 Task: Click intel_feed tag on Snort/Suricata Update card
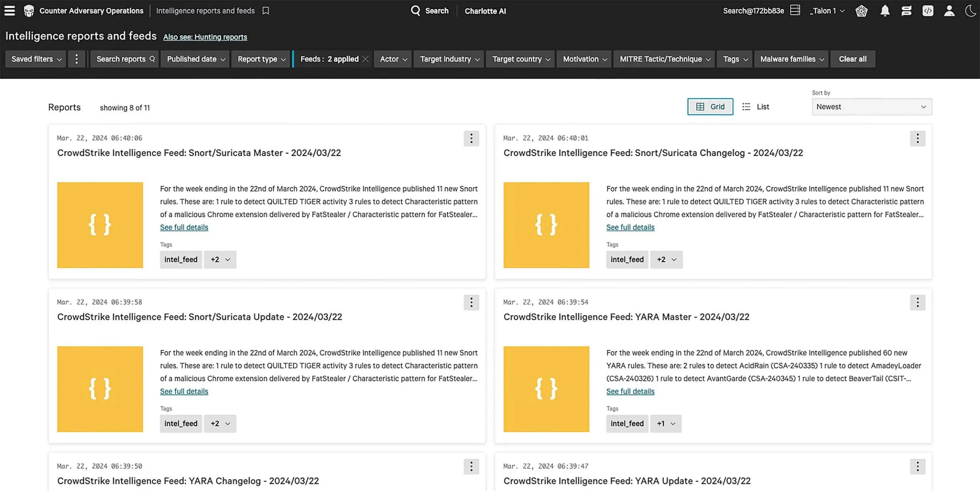(181, 423)
